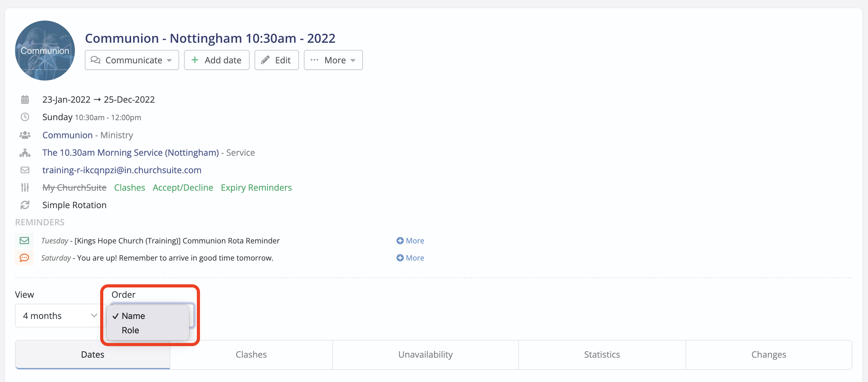The width and height of the screenshot is (868, 382).
Task: Click the Edit pencil button
Action: [x=276, y=60]
